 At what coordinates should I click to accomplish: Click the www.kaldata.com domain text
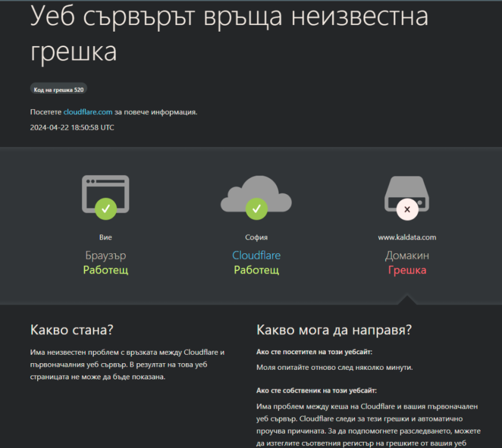pos(407,237)
